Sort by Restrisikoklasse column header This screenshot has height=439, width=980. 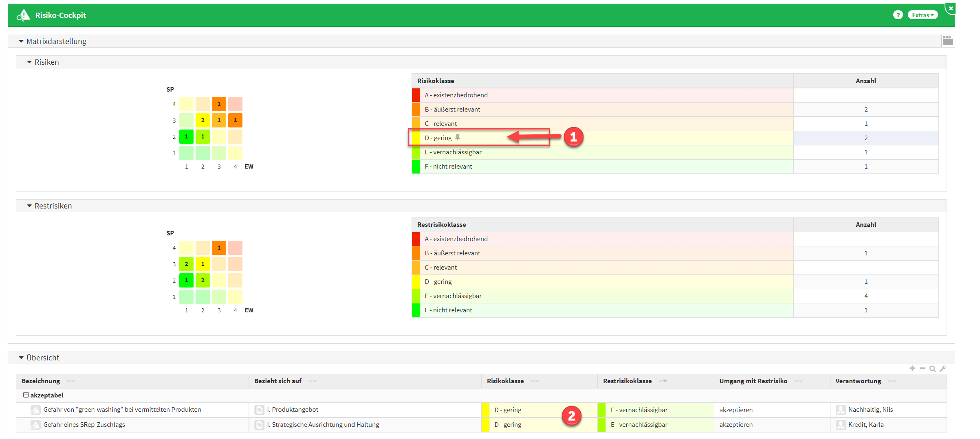pyautogui.click(x=627, y=381)
